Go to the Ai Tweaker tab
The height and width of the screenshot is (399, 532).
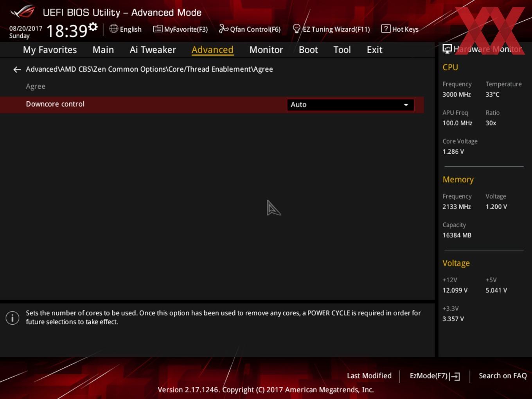click(153, 50)
